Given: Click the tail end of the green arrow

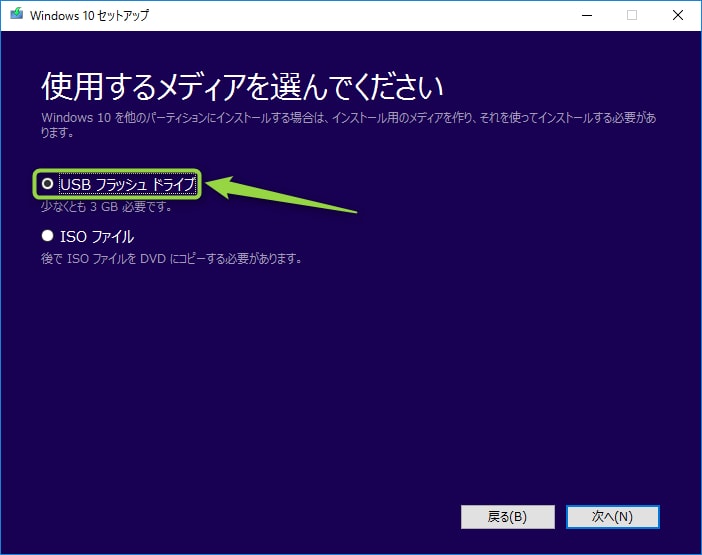Looking at the screenshot, I should [352, 211].
